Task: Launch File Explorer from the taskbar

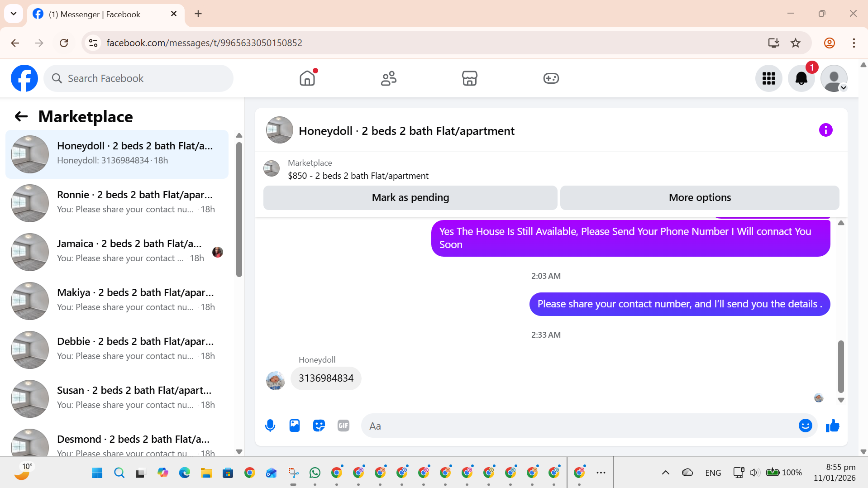Action: pos(206,473)
